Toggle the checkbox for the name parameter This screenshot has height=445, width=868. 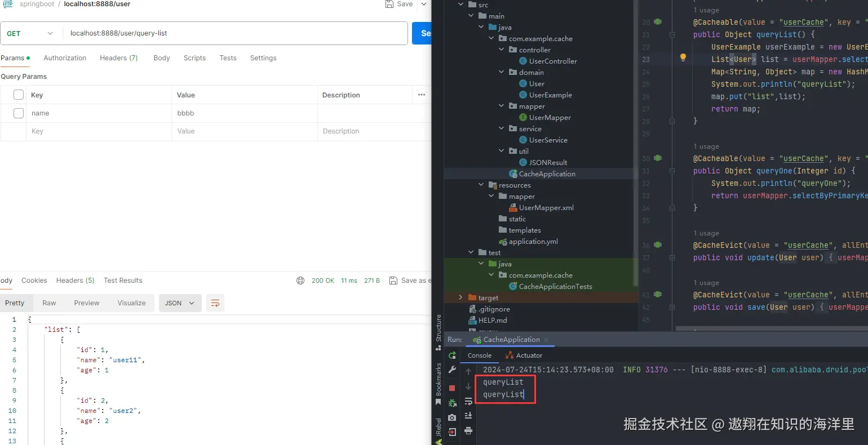coord(19,113)
